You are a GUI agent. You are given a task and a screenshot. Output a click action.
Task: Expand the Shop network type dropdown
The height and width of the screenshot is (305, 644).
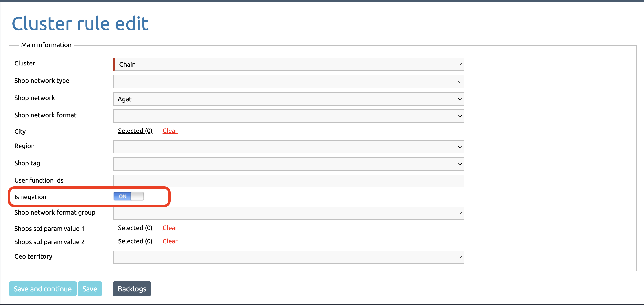[288, 82]
